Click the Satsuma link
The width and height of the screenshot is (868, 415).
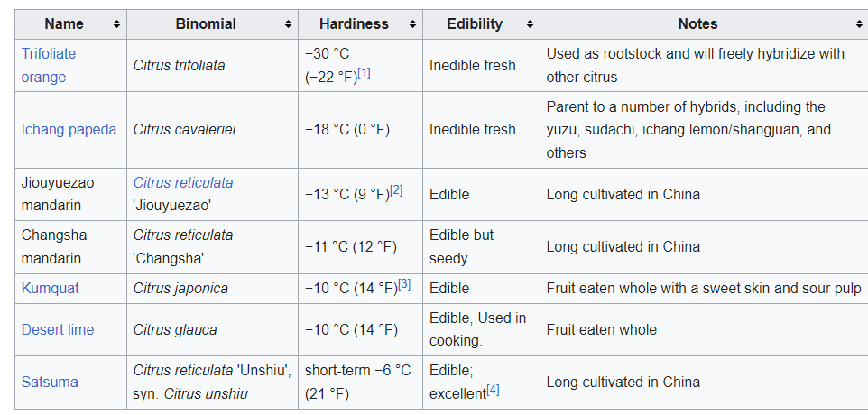[50, 382]
